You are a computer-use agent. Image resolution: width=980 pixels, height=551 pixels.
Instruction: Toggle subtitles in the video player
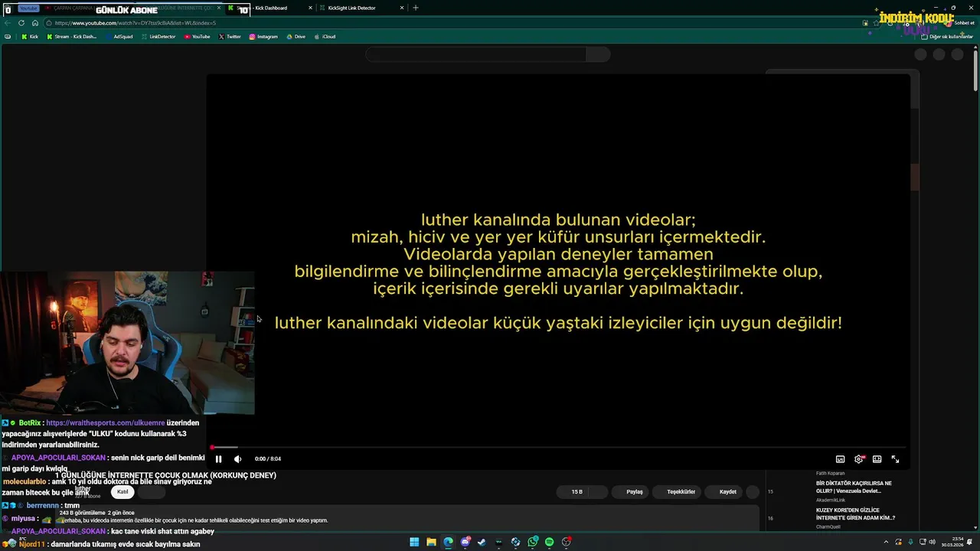840,459
